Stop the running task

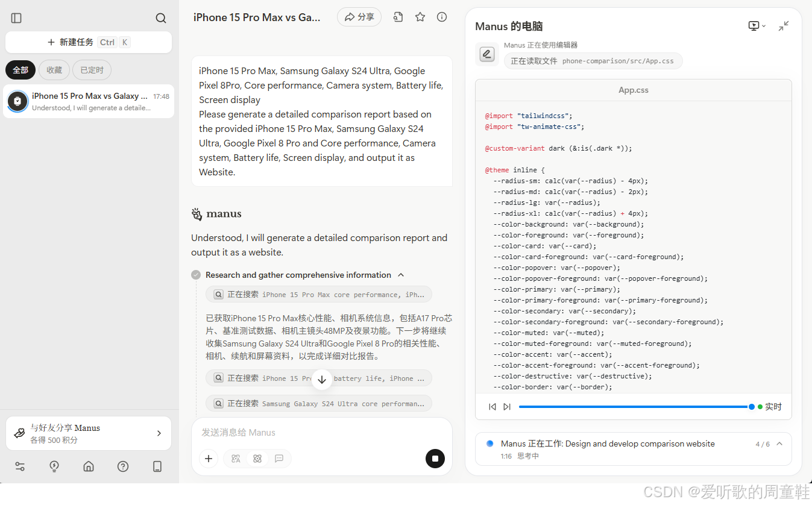435,459
